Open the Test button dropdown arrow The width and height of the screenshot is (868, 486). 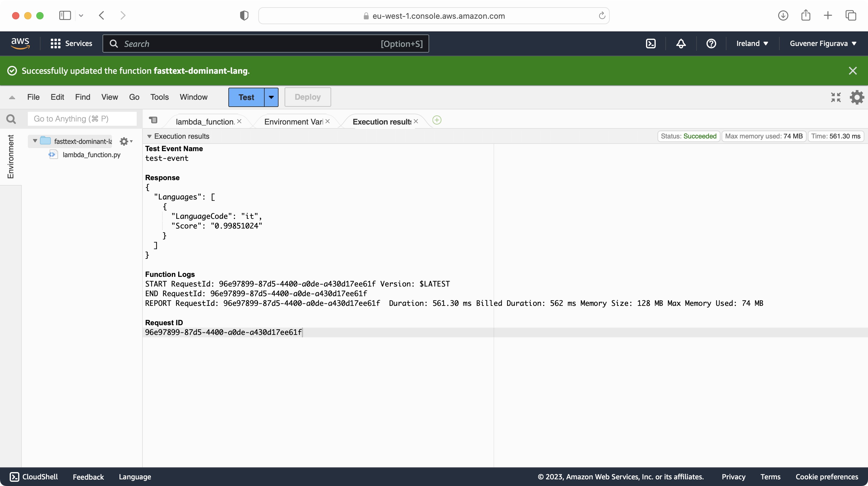pos(271,97)
